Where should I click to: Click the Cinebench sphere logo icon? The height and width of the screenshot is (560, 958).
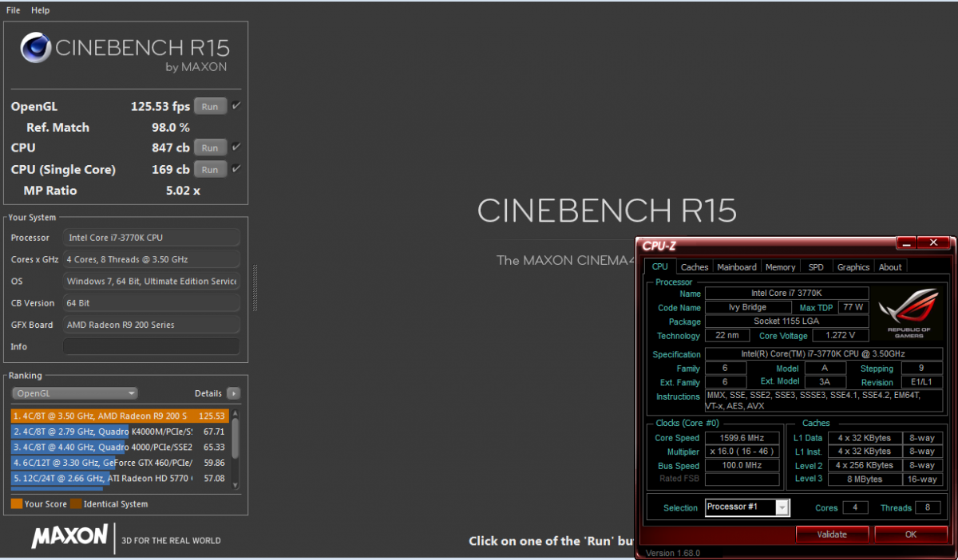click(37, 49)
